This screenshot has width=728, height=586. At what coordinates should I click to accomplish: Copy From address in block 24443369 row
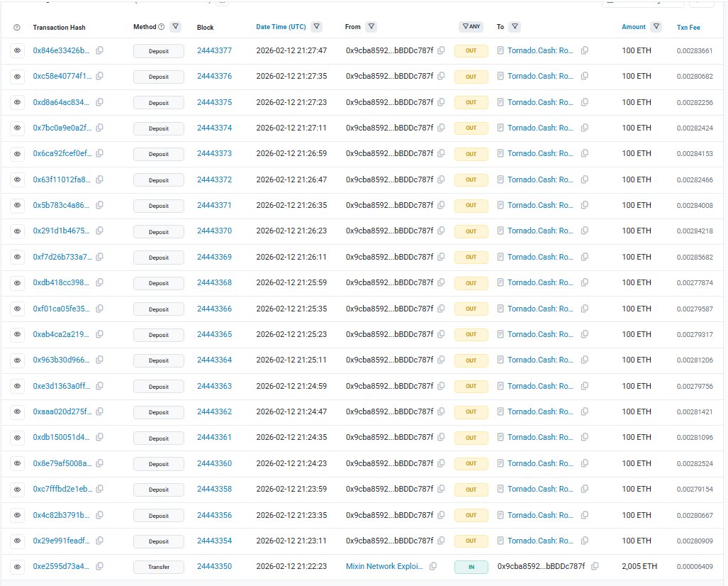(x=441, y=257)
